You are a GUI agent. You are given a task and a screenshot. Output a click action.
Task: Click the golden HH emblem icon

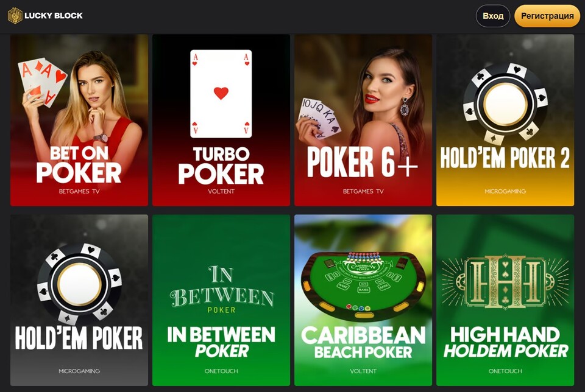pyautogui.click(x=505, y=282)
